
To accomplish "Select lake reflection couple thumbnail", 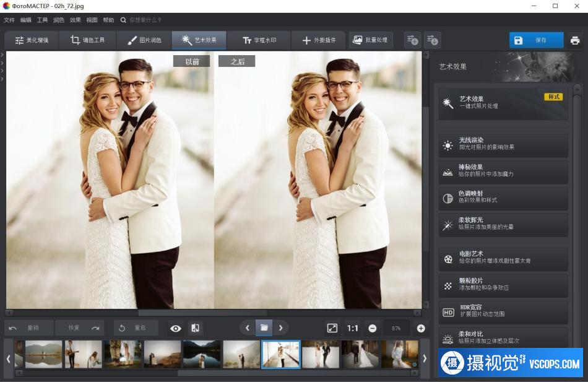I will point(43,354).
